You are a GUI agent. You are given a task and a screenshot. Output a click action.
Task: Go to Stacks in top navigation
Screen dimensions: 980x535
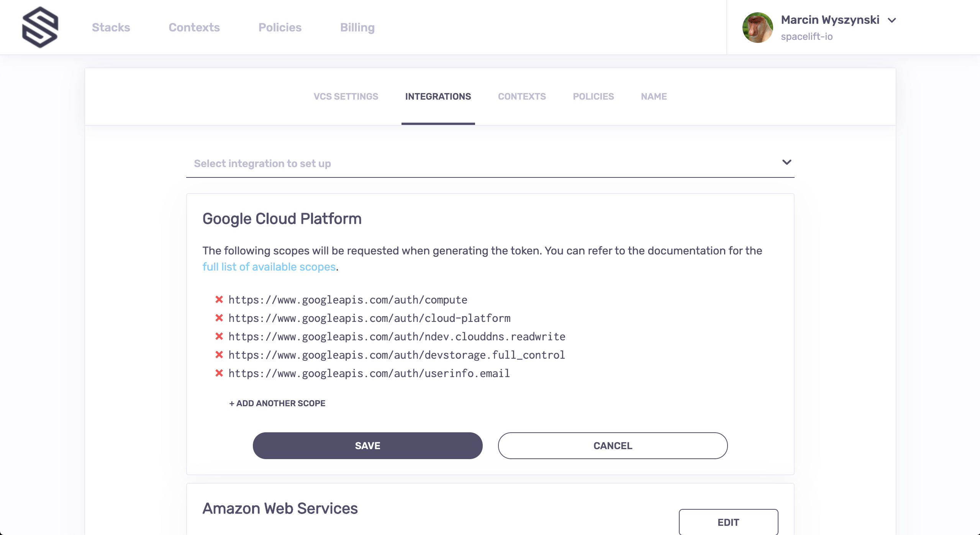click(111, 27)
